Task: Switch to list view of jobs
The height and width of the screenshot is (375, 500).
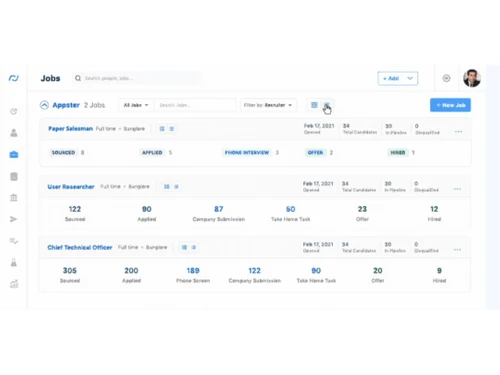Action: (x=327, y=105)
